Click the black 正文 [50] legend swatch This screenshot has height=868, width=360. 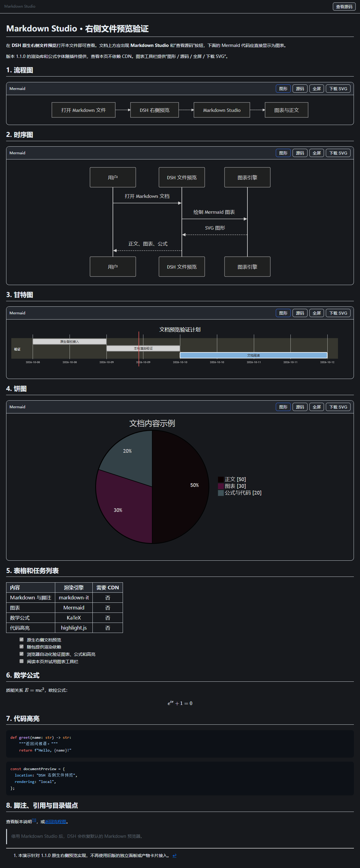tap(221, 480)
